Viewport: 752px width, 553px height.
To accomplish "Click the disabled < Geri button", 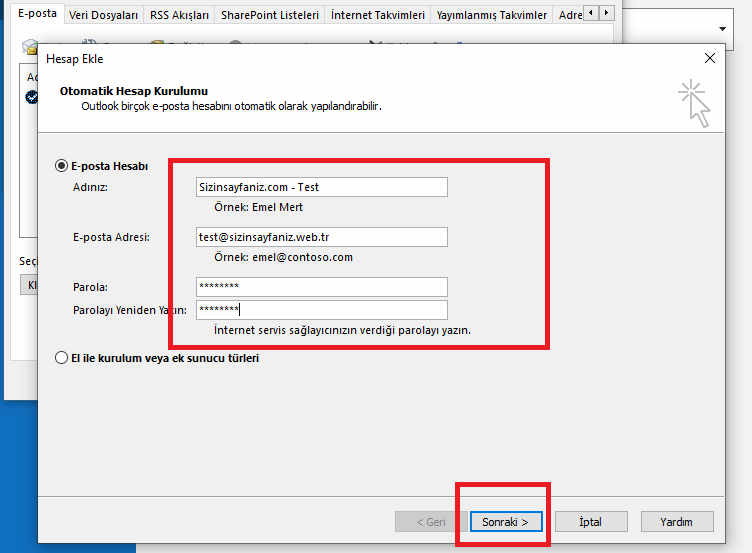I will (x=431, y=522).
